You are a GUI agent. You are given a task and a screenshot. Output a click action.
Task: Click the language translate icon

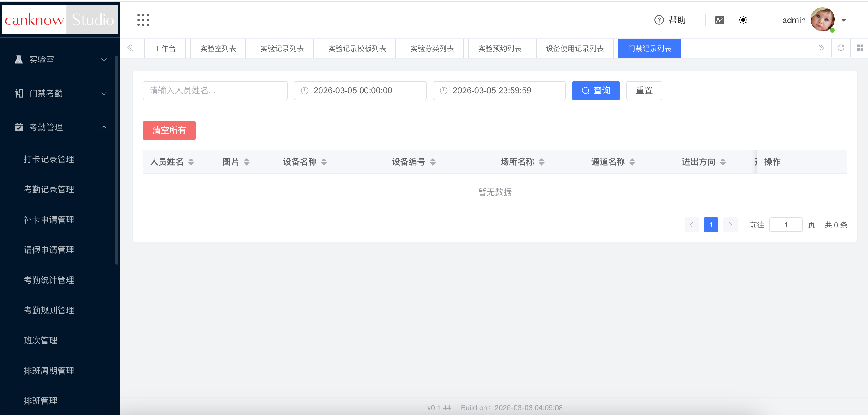719,20
